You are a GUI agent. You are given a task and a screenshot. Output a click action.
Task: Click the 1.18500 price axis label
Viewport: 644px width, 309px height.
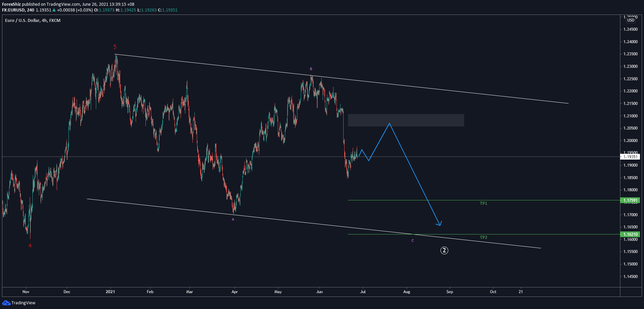pos(630,178)
